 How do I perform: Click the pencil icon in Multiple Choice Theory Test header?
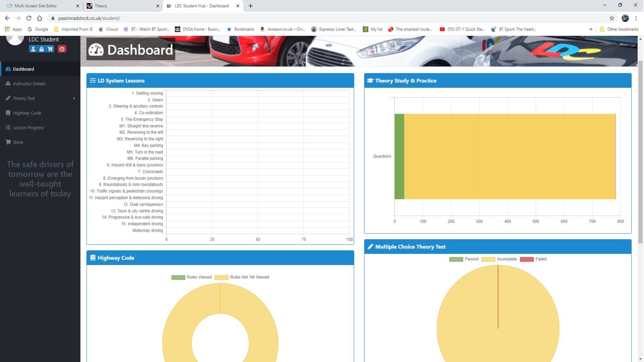(x=370, y=247)
